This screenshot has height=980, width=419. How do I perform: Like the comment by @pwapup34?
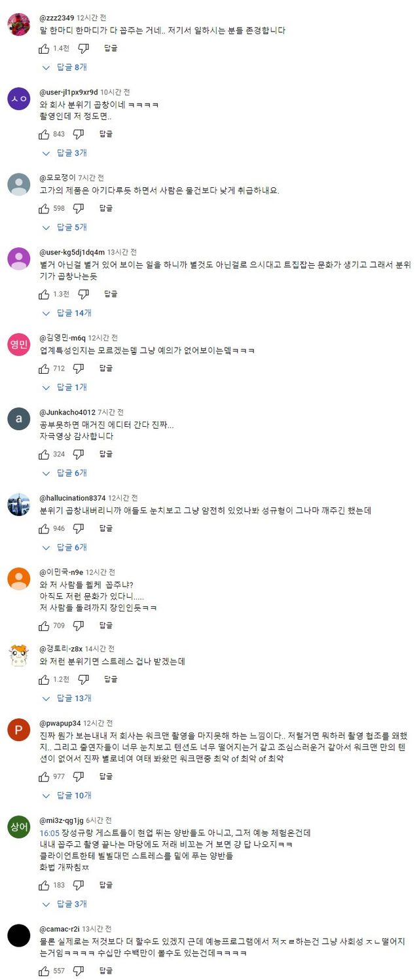[44, 776]
